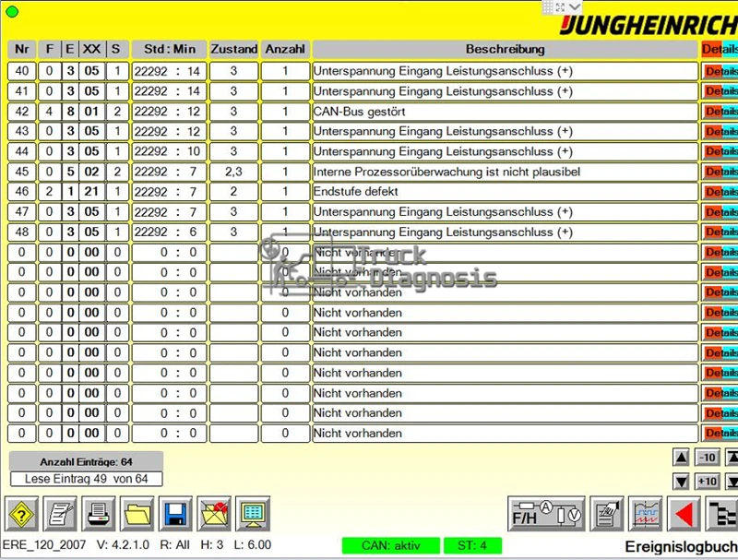This screenshot has height=560, width=738.
Task: Save log with blue floppy disk icon
Action: pyautogui.click(x=175, y=514)
